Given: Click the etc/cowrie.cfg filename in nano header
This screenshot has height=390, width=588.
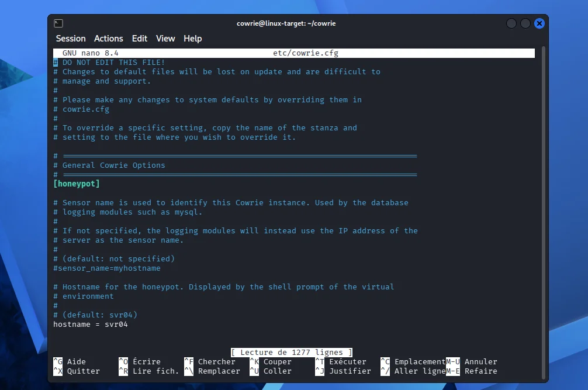Looking at the screenshot, I should click(306, 53).
